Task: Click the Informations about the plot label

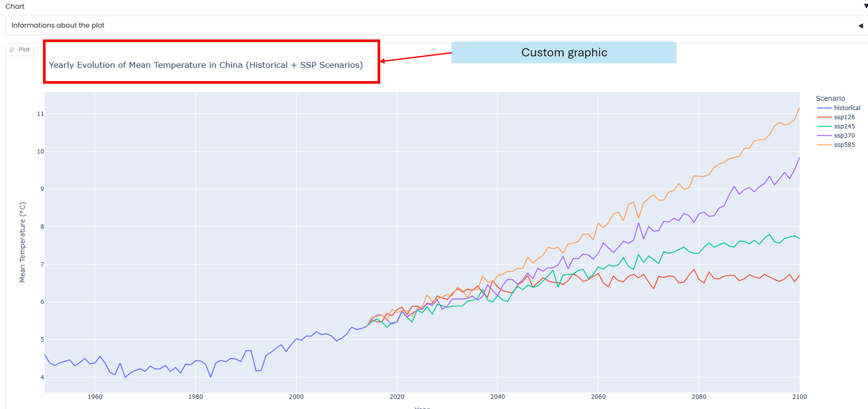Action: [x=58, y=25]
